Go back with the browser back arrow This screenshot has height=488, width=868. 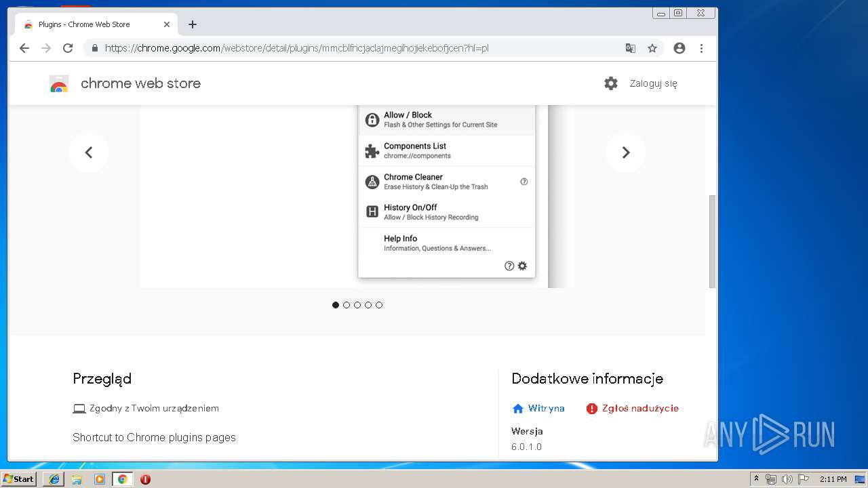24,48
